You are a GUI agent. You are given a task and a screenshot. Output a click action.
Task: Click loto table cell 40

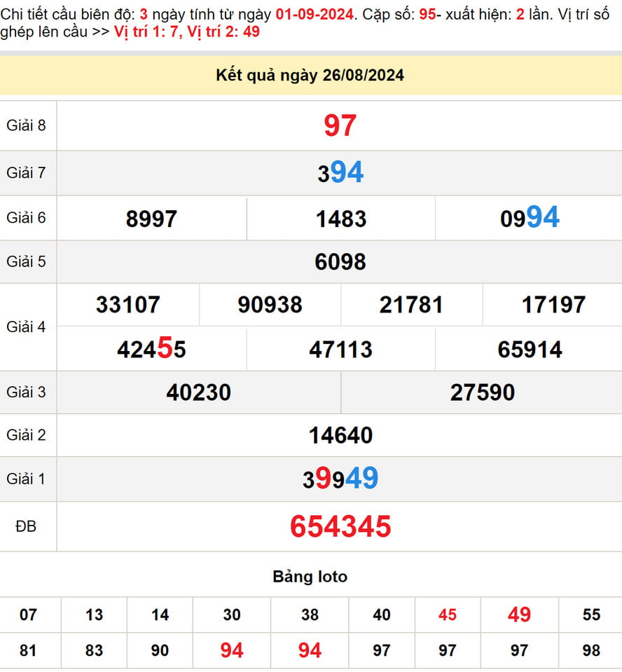click(x=382, y=615)
